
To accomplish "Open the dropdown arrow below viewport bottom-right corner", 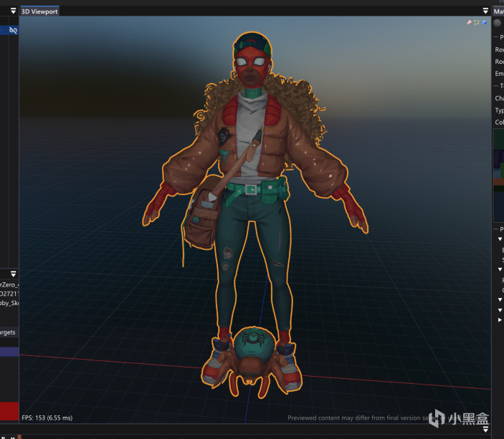I will click(x=485, y=430).
